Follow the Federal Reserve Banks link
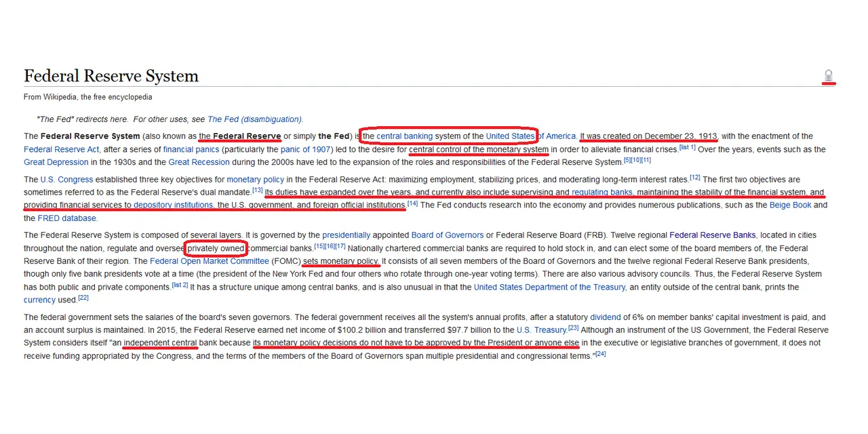The width and height of the screenshot is (868, 434). tap(713, 235)
